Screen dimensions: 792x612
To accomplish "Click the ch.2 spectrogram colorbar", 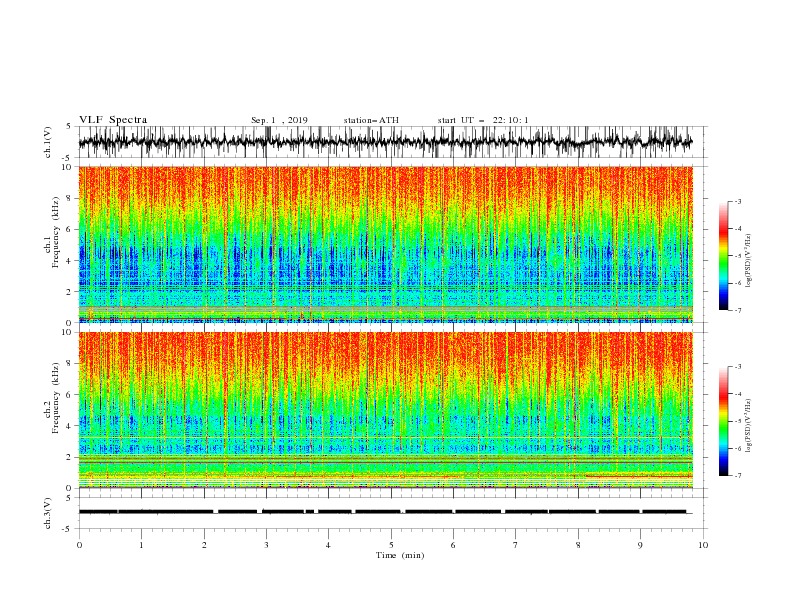I will [723, 421].
